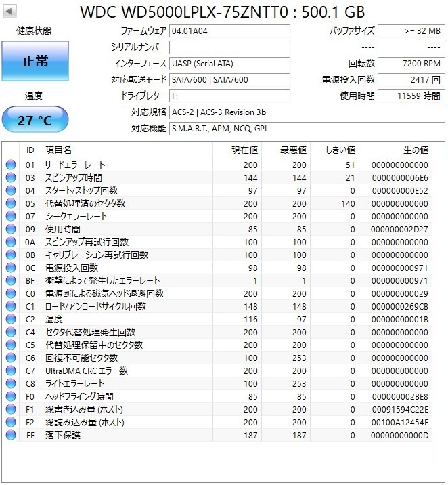Click the features field S.M.A.R.T., APM, NCQ, GPL

307,129
